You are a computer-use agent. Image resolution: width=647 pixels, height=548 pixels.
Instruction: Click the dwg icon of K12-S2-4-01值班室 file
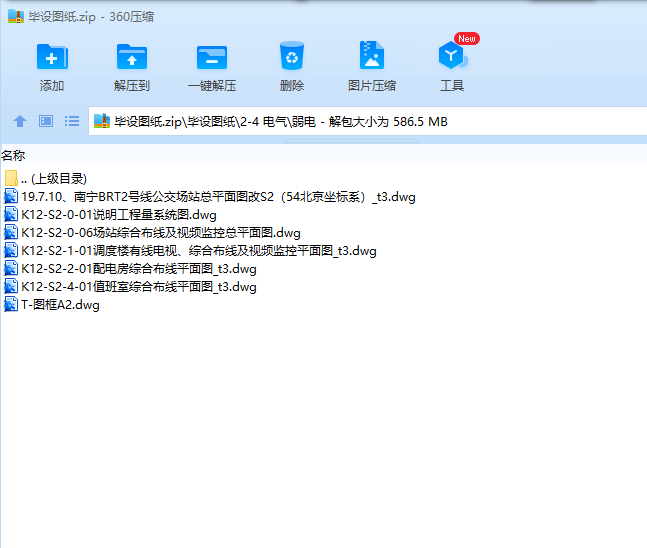click(x=11, y=286)
